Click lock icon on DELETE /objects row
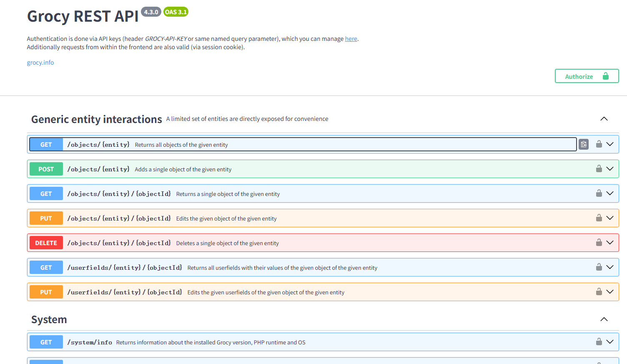 (x=599, y=242)
